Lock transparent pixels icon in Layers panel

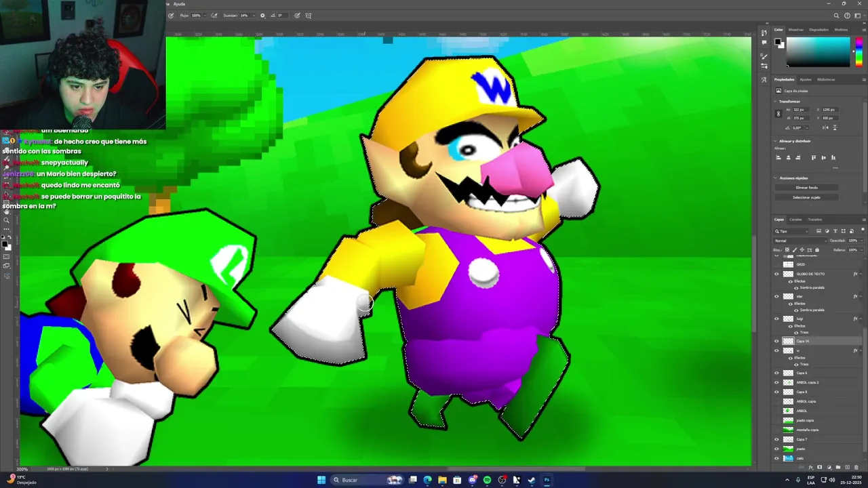(788, 250)
